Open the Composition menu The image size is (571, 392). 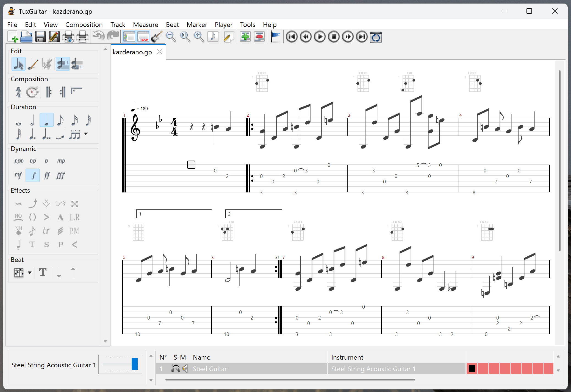point(84,25)
